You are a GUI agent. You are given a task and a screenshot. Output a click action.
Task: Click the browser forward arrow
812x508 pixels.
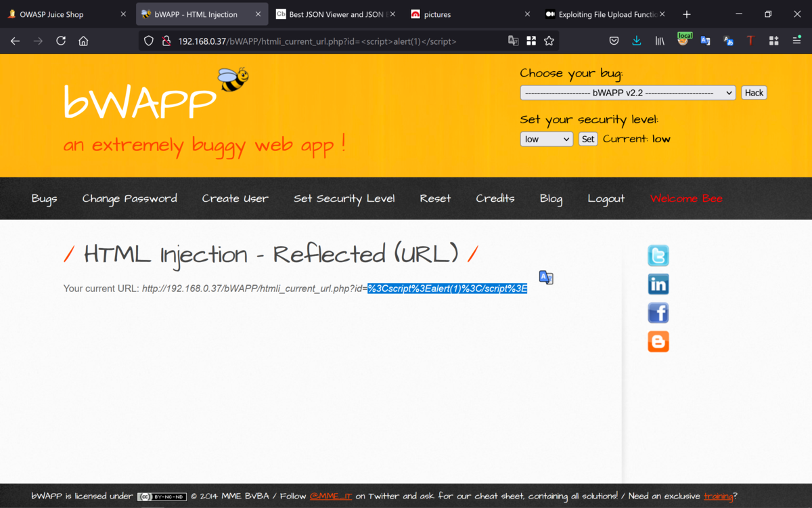pyautogui.click(x=38, y=41)
